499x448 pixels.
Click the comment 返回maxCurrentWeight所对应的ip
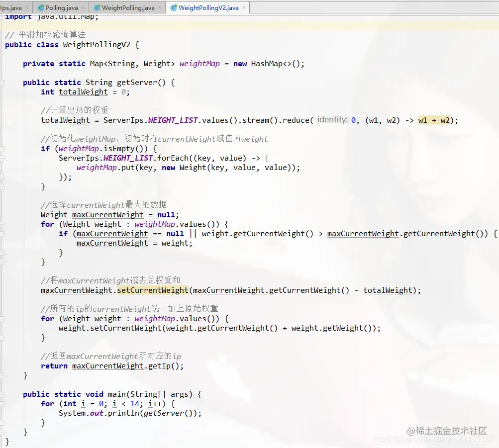tap(111, 356)
